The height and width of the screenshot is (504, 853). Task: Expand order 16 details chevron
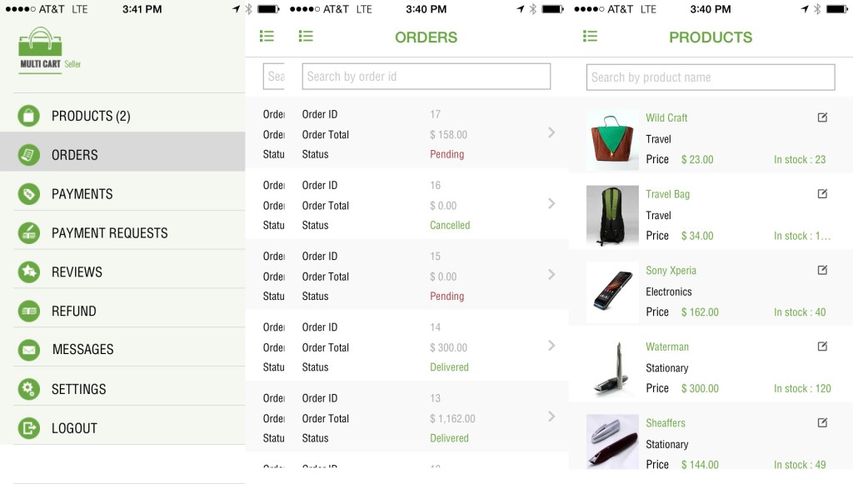[x=551, y=203]
